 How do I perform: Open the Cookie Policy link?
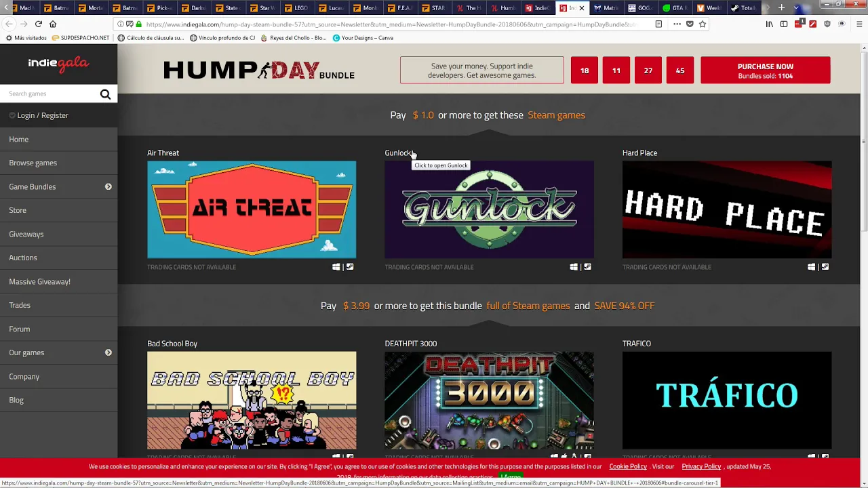pyautogui.click(x=628, y=466)
